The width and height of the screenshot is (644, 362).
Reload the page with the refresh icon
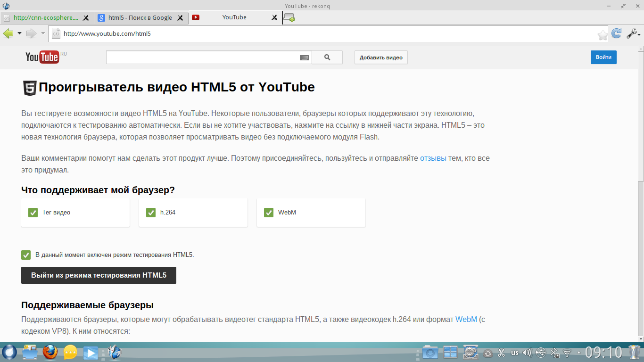pos(616,33)
